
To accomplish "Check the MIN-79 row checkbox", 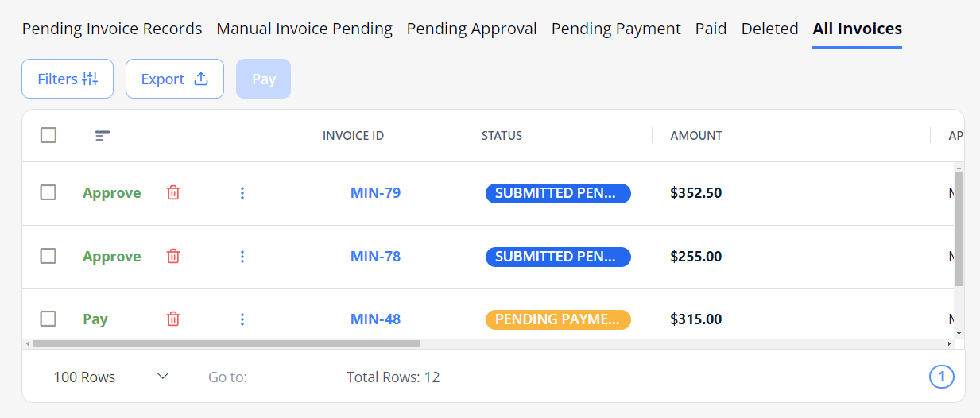I will (x=48, y=192).
